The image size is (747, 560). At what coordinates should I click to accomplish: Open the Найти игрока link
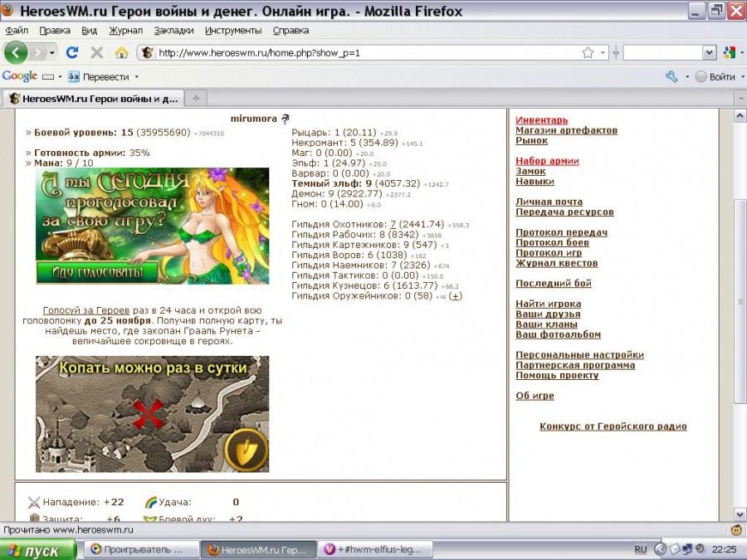click(x=549, y=304)
